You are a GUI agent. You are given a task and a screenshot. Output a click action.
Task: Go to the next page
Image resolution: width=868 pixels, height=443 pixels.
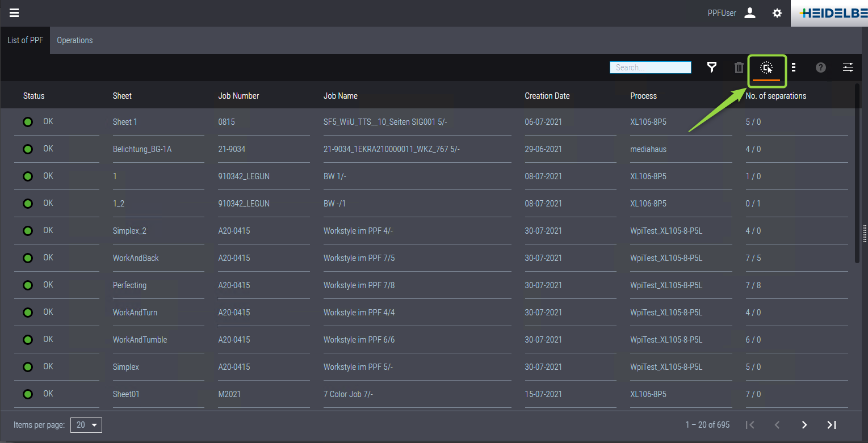coord(804,425)
